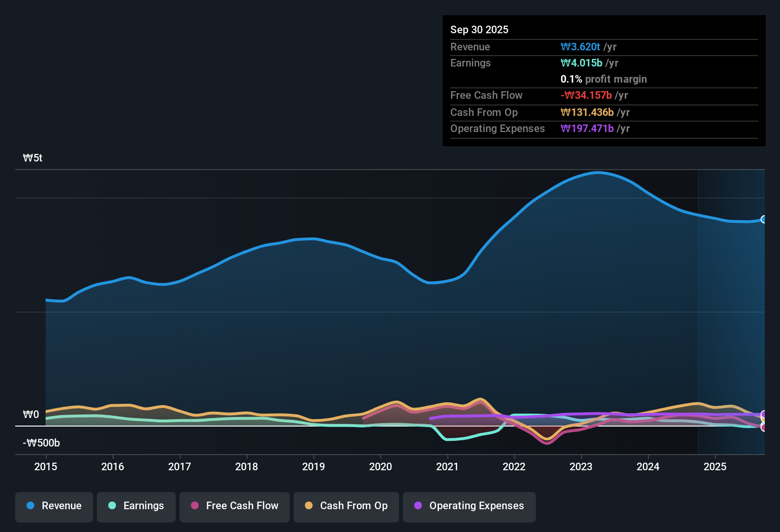Click the 2021 point on the revenue line

click(447, 283)
